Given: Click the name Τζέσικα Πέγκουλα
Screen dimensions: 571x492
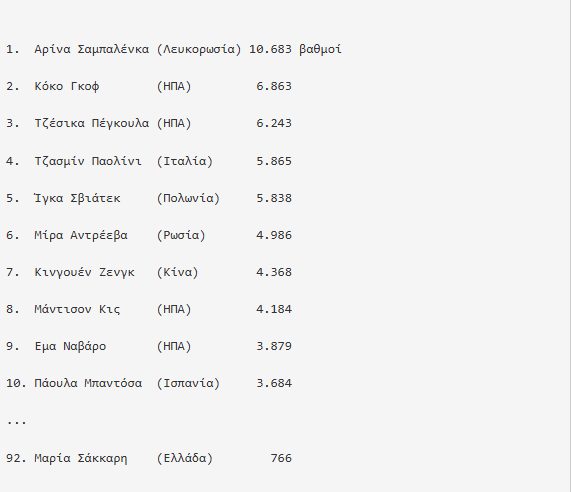Looking at the screenshot, I should click(x=92, y=123).
